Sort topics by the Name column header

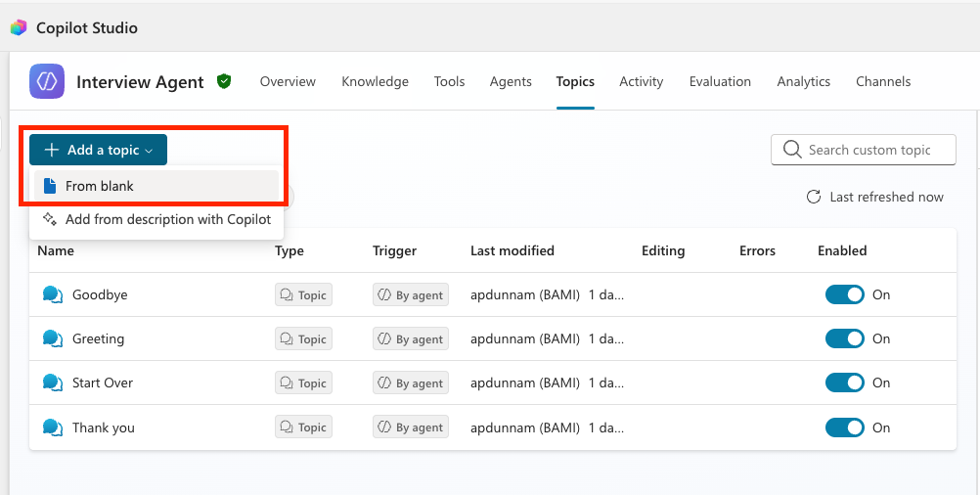click(56, 250)
